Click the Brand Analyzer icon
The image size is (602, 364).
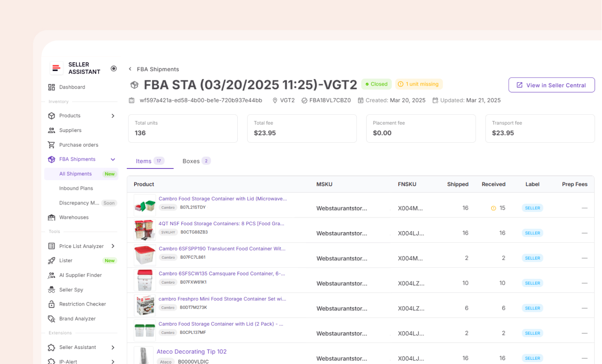coord(52,318)
